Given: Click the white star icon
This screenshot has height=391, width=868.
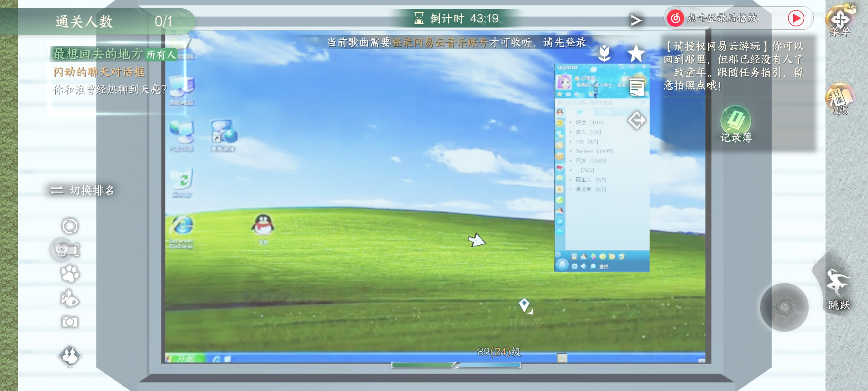Looking at the screenshot, I should pos(636,53).
